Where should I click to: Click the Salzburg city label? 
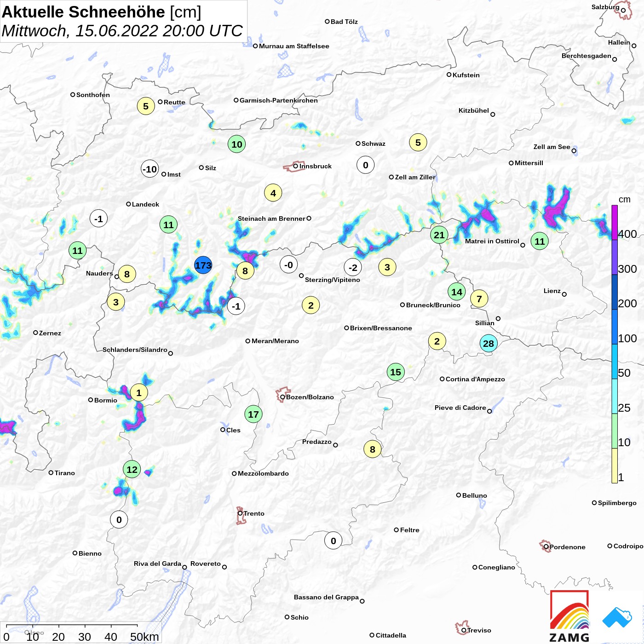(605, 7)
